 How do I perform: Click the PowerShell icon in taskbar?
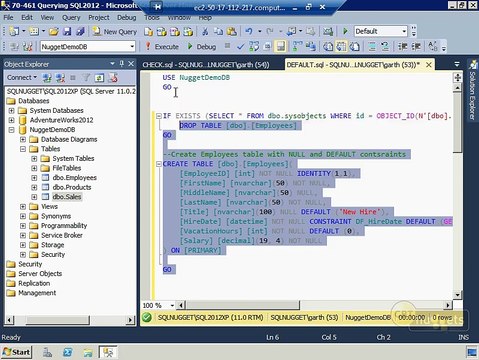coord(68,352)
